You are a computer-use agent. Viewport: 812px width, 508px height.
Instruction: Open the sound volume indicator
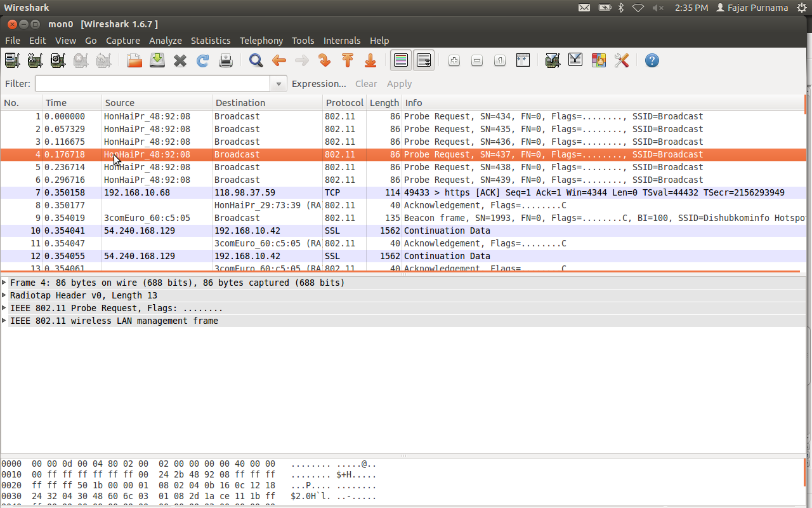(658, 8)
